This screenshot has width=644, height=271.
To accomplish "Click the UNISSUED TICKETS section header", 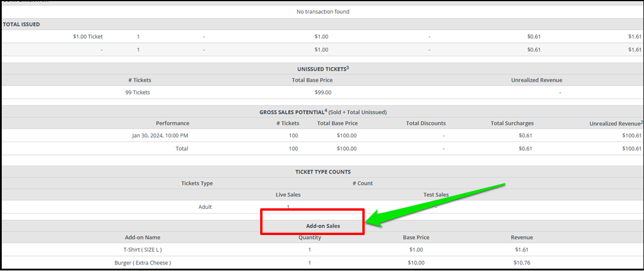I will point(323,68).
